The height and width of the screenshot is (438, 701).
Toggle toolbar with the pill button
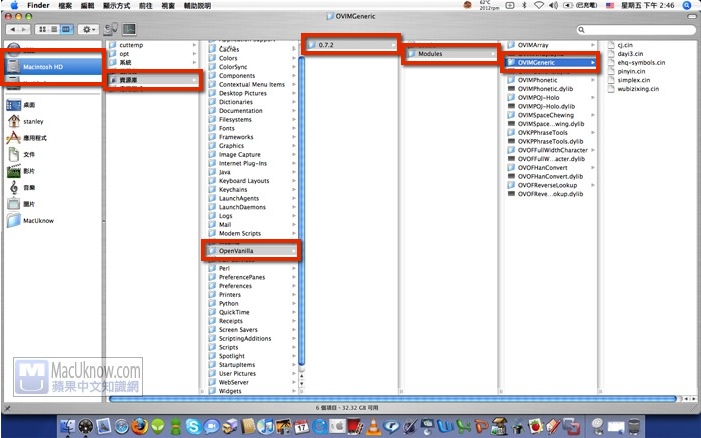click(x=692, y=16)
